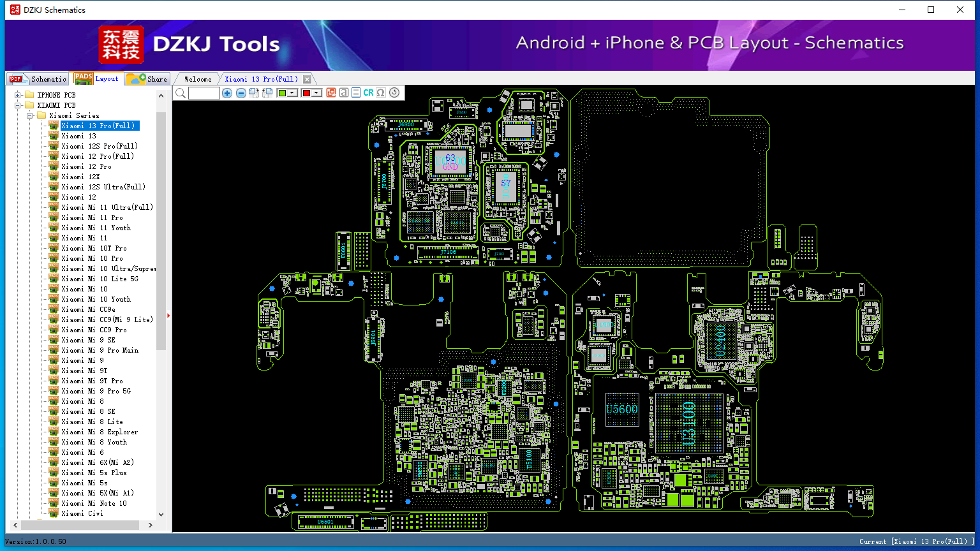Viewport: 980px width, 551px height.
Task: Click the U3100 chip on the PCB
Action: coord(688,423)
